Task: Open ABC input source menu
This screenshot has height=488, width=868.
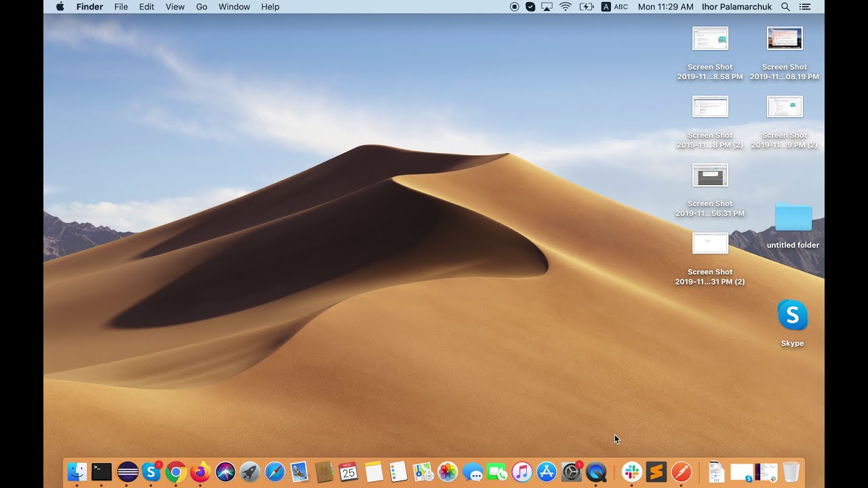Action: [x=614, y=7]
